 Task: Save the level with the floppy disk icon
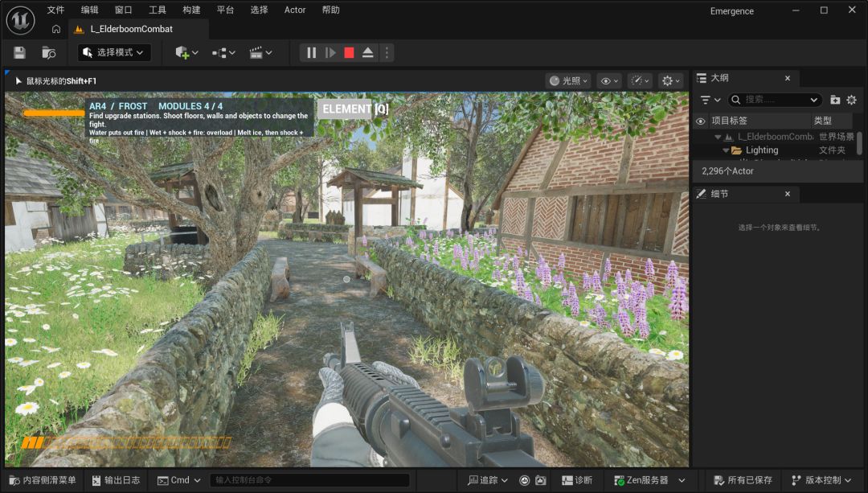coord(19,52)
